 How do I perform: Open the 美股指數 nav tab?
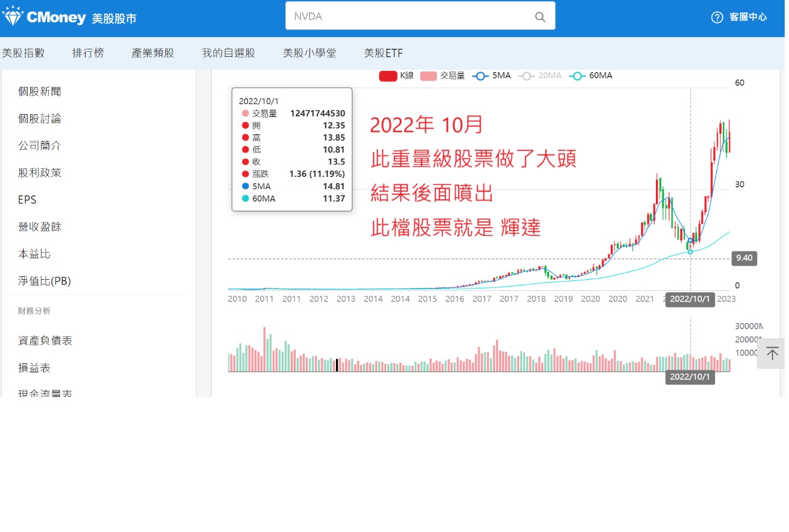tap(23, 53)
